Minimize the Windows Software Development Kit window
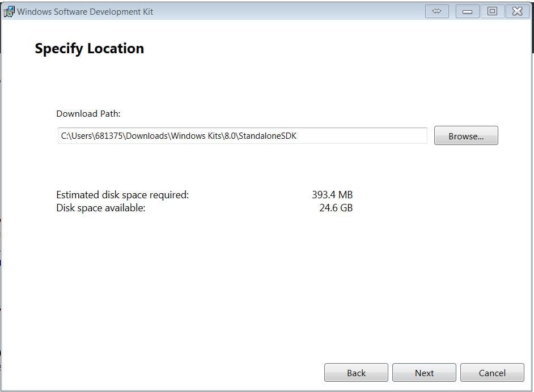Image resolution: width=534 pixels, height=392 pixels. click(467, 11)
